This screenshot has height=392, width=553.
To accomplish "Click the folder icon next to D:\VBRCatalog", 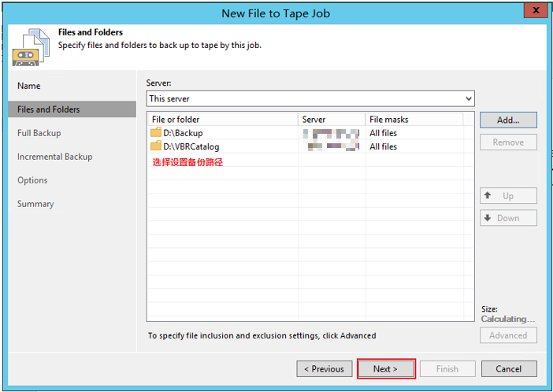I will coord(155,146).
